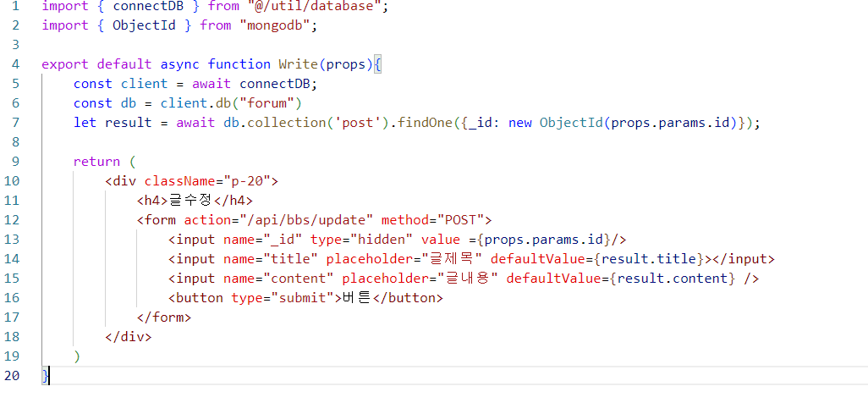
Task: Click the export keyword on line 4
Action: coord(65,64)
